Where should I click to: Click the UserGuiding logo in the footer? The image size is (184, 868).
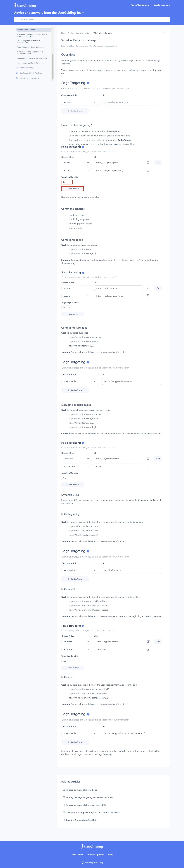coord(92,846)
